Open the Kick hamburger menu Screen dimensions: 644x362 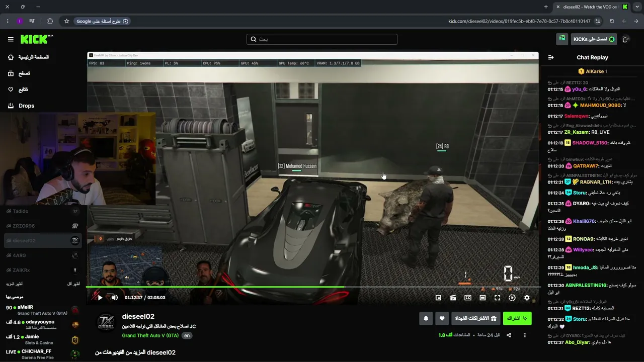click(x=11, y=39)
